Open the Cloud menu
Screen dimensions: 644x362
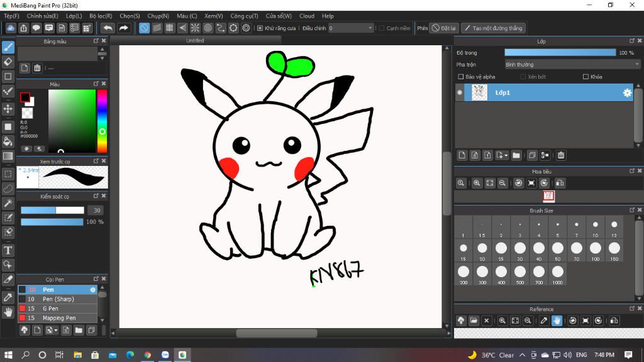[x=307, y=16]
